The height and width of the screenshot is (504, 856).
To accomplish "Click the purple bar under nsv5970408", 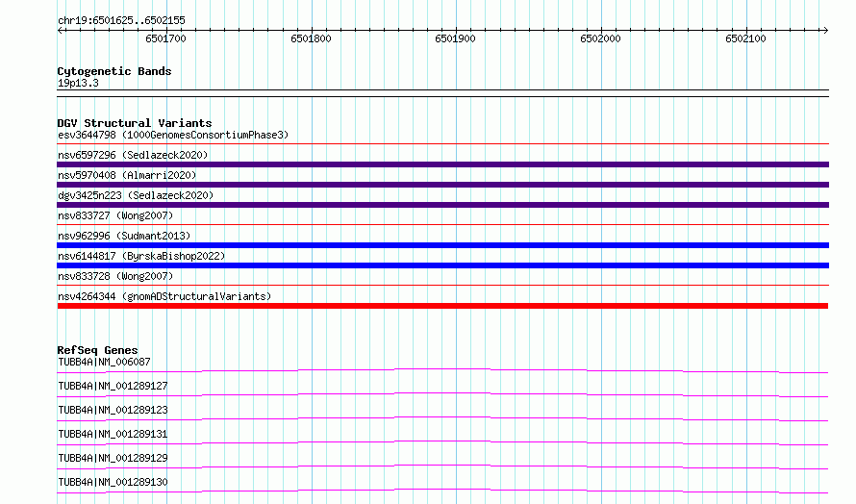I will tap(442, 185).
